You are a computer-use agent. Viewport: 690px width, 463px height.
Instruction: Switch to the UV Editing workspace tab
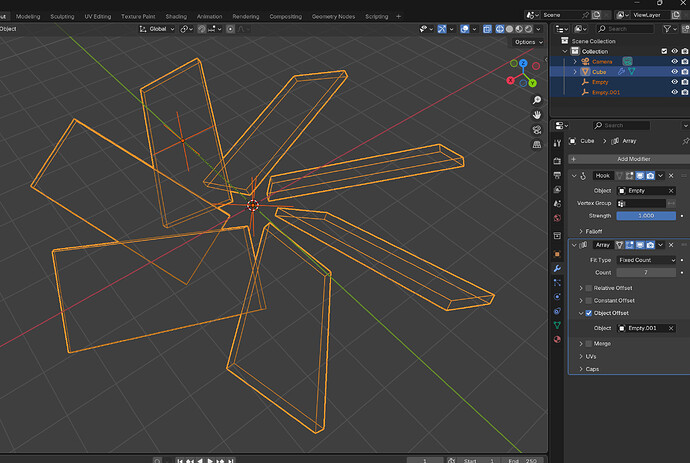pos(98,16)
